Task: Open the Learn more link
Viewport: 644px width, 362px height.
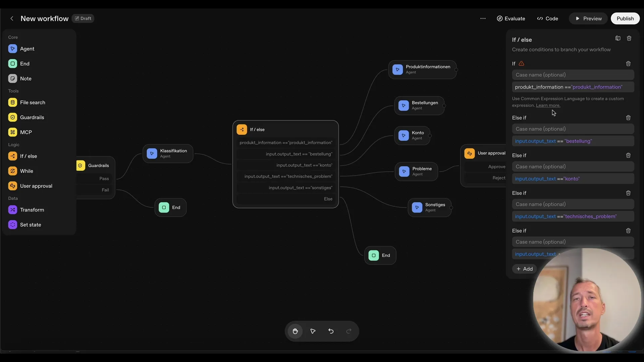Action: pyautogui.click(x=548, y=105)
